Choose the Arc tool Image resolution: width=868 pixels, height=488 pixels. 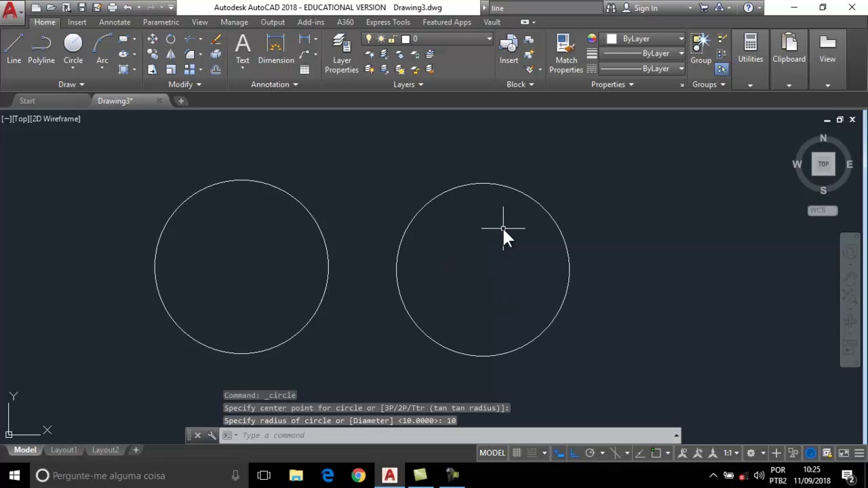(x=102, y=50)
